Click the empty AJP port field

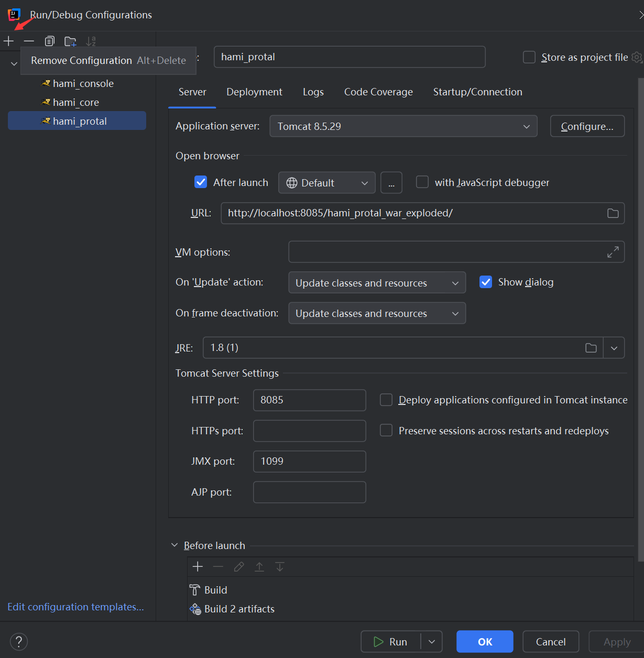click(310, 492)
